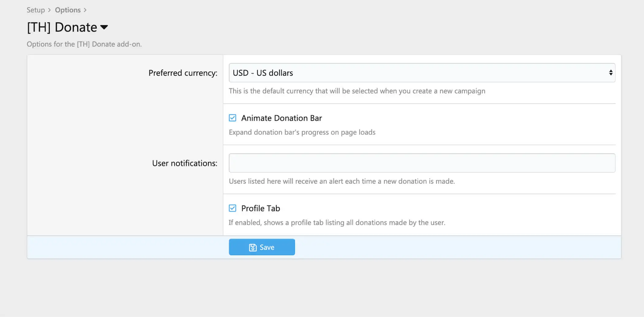Toggle via the Animate Donation Bar label
The image size is (644, 317).
[x=281, y=118]
